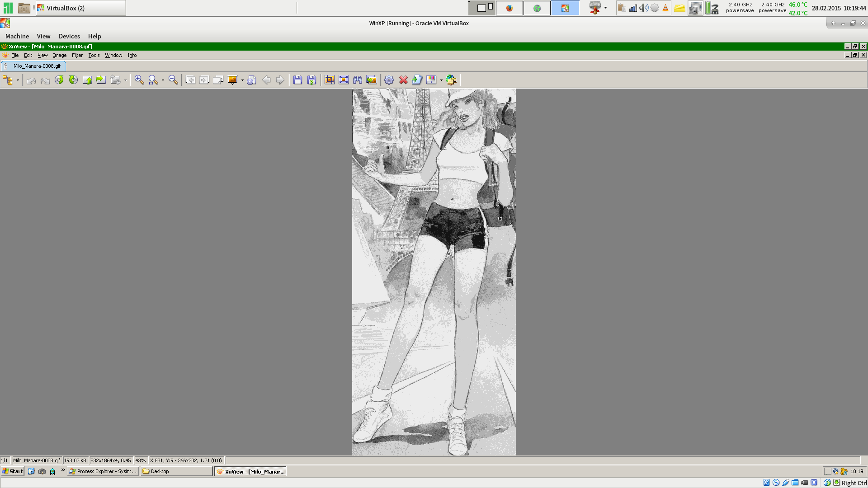
Task: Click the image properties info icon
Action: pos(252,80)
